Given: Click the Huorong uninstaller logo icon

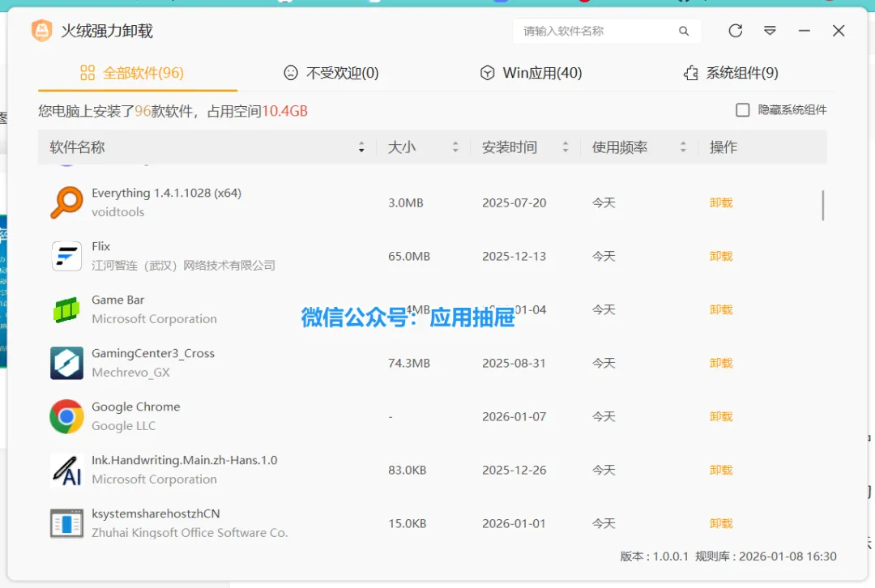Looking at the screenshot, I should (42, 31).
